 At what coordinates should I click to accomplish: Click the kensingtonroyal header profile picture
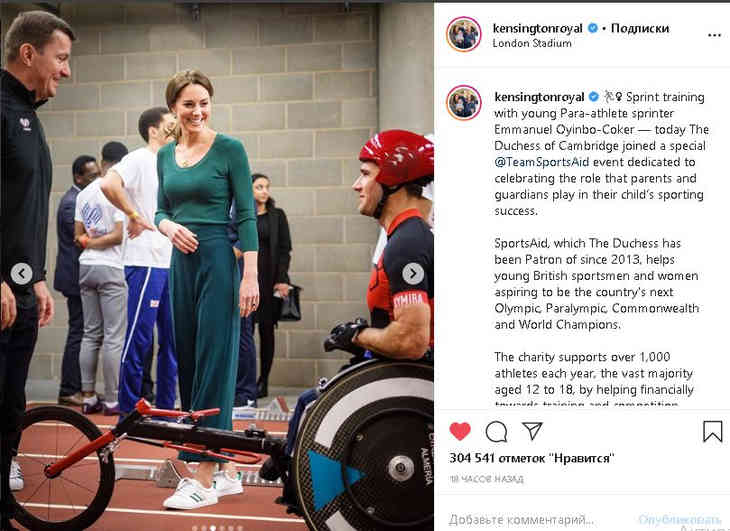(x=464, y=34)
